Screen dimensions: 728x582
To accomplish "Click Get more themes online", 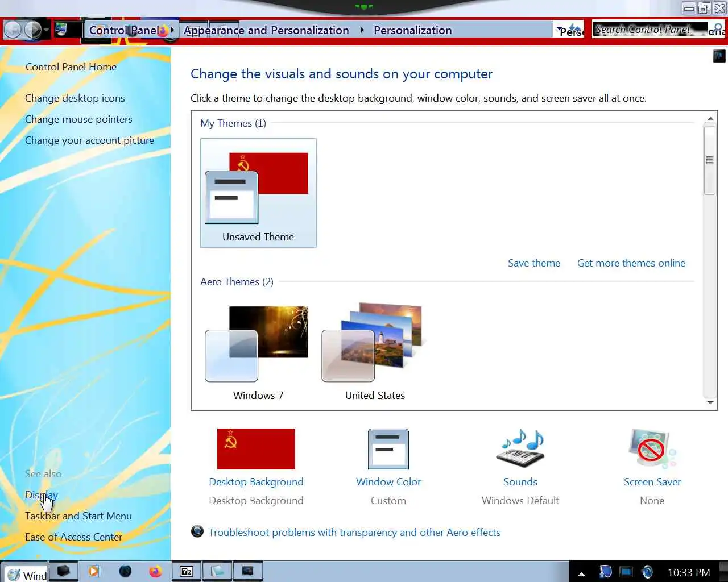I will click(x=631, y=263).
